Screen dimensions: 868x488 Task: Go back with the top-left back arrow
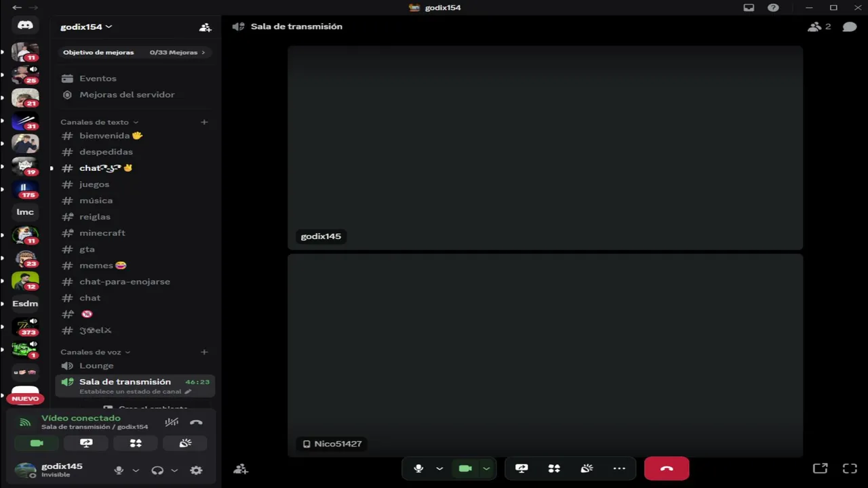tap(17, 7)
